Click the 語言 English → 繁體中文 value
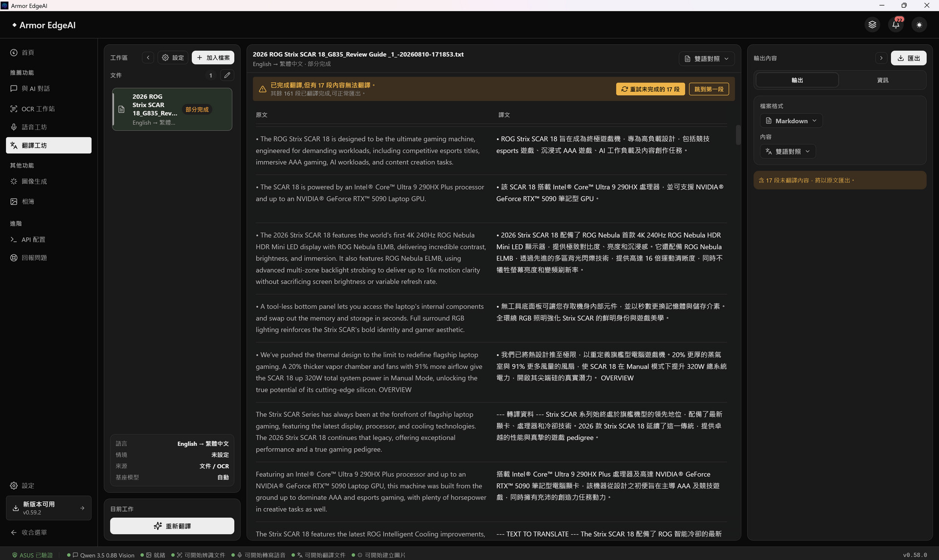 click(x=203, y=444)
